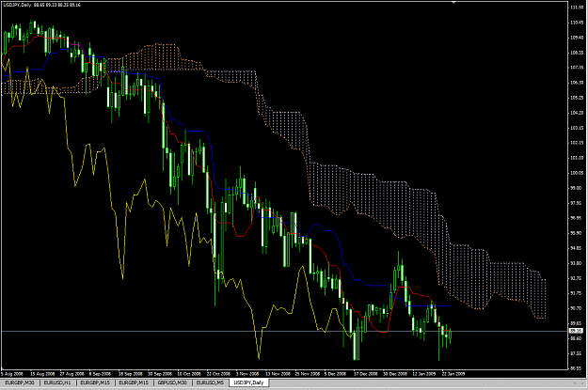The height and width of the screenshot is (390, 588).
Task: Click the 5 Aug 2008 date label
Action: point(12,374)
